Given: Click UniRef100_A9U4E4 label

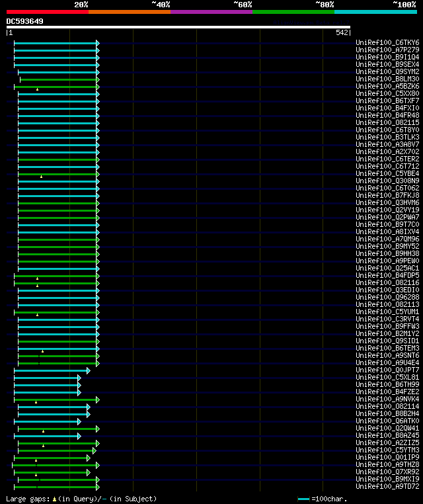Looking at the screenshot, I should pyautogui.click(x=387, y=362).
